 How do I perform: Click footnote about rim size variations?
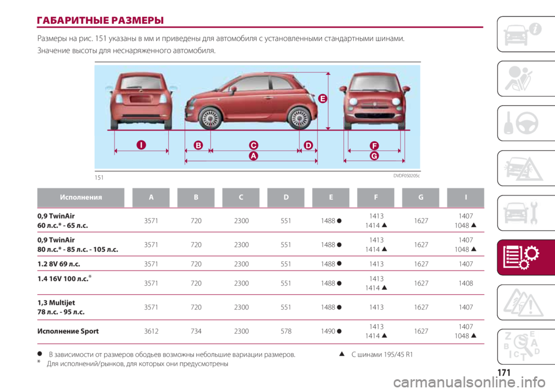[172, 354]
